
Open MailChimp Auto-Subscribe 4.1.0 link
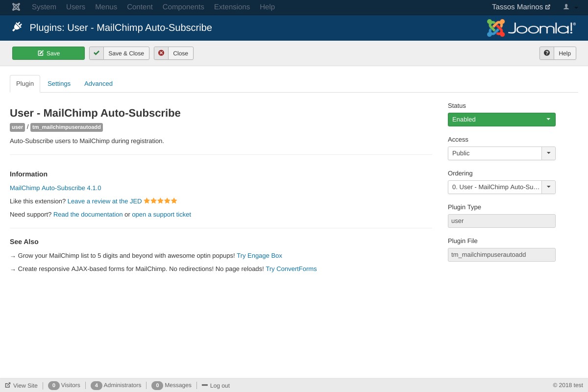[x=55, y=188]
